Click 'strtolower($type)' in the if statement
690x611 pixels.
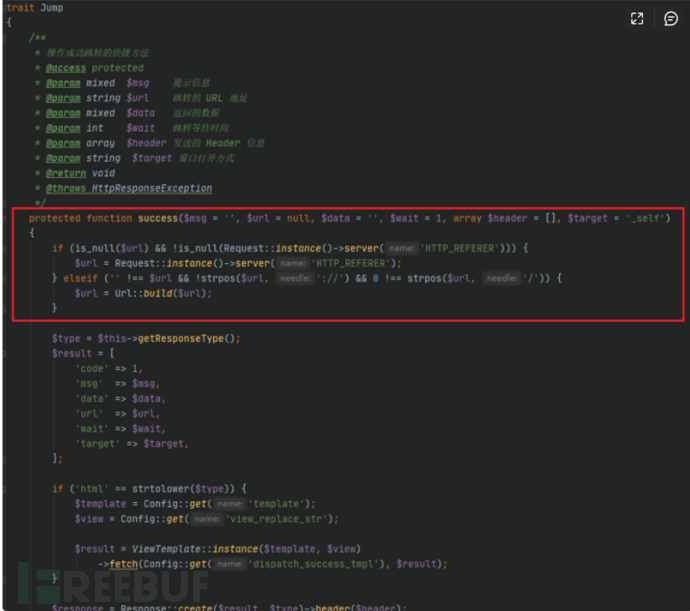(180, 489)
